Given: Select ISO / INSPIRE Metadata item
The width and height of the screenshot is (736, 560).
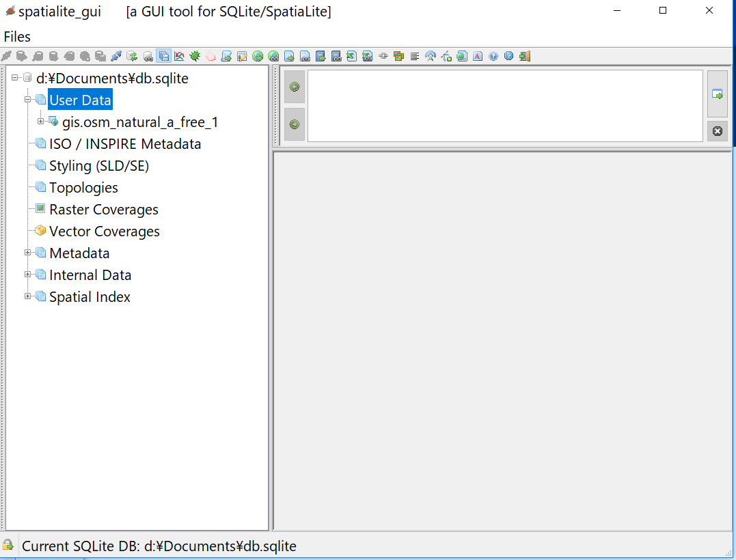Looking at the screenshot, I should pos(125,144).
